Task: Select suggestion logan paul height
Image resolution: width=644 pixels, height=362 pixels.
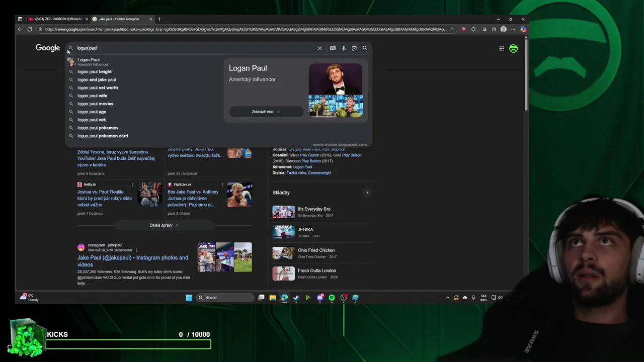Action: click(143, 71)
